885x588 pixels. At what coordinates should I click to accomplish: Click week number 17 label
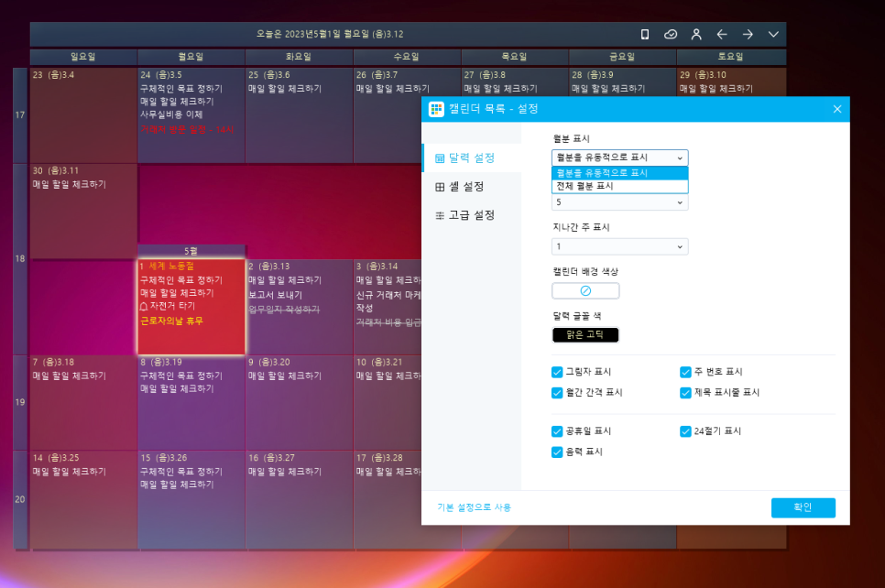pos(20,115)
